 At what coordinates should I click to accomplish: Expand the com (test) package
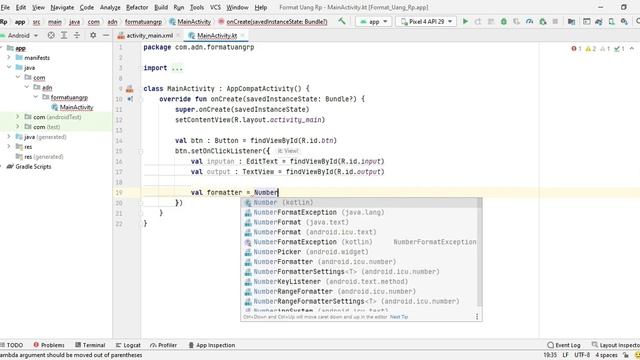18,127
